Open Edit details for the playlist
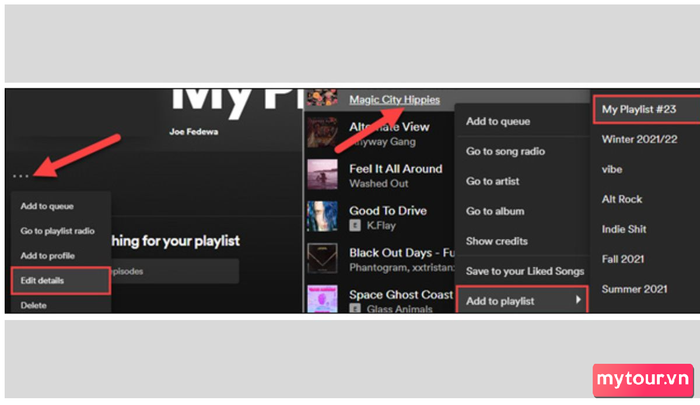This screenshot has width=700, height=405. point(61,280)
